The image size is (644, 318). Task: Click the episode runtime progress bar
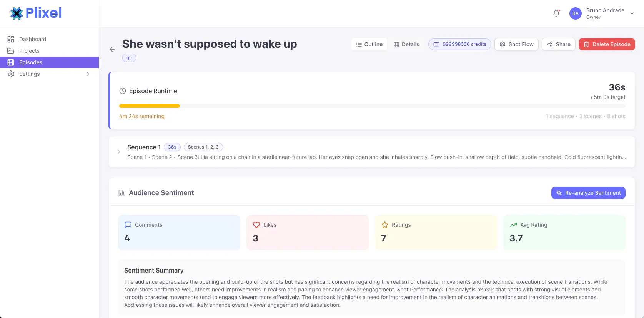click(372, 106)
